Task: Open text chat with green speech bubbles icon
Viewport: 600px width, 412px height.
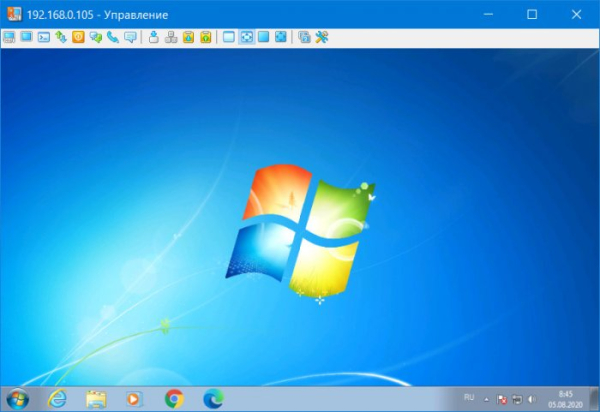Action: click(95, 37)
